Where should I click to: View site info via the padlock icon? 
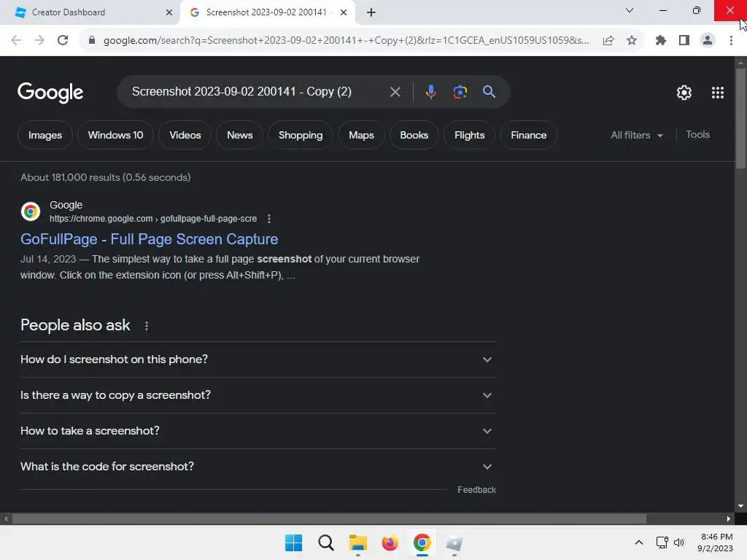point(92,41)
